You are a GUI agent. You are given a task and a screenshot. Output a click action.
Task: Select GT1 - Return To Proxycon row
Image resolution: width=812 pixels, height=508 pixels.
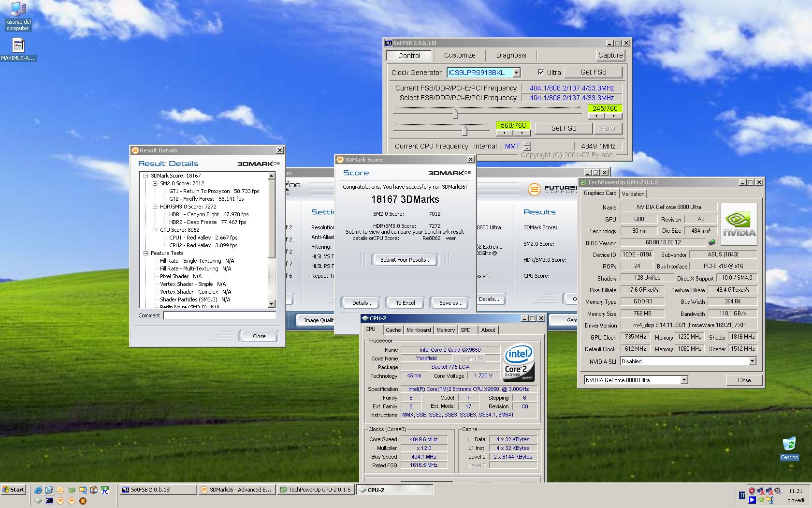tap(214, 191)
